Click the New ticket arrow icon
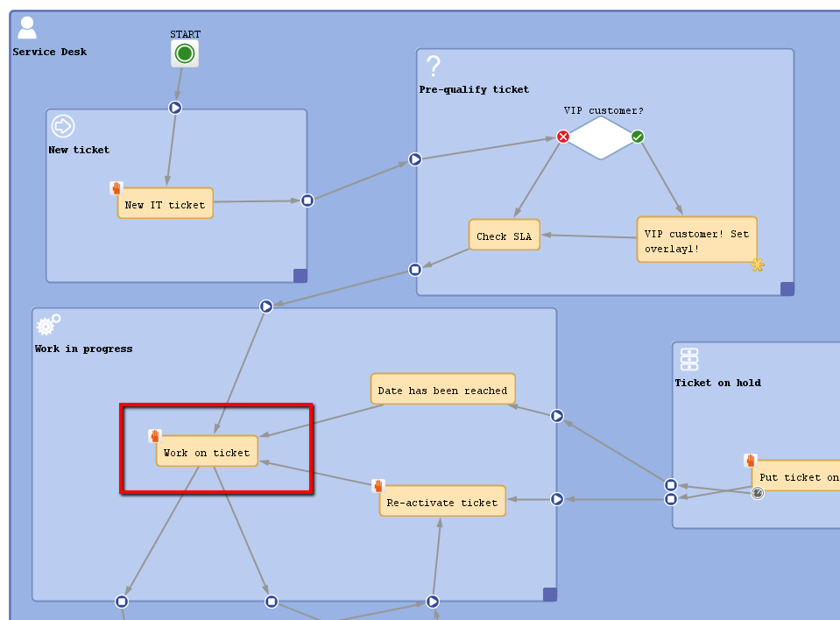Screen dimensions: 840x620 [x=63, y=126]
